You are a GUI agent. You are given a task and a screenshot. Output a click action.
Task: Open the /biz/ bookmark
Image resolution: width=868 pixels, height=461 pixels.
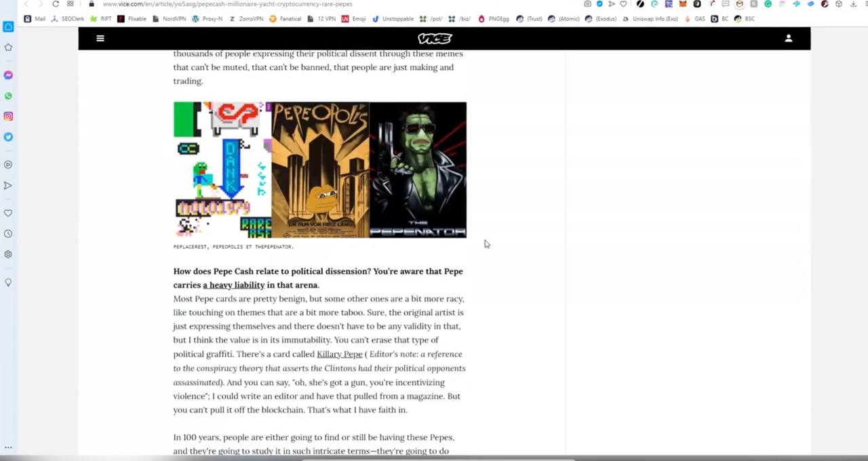click(x=460, y=19)
